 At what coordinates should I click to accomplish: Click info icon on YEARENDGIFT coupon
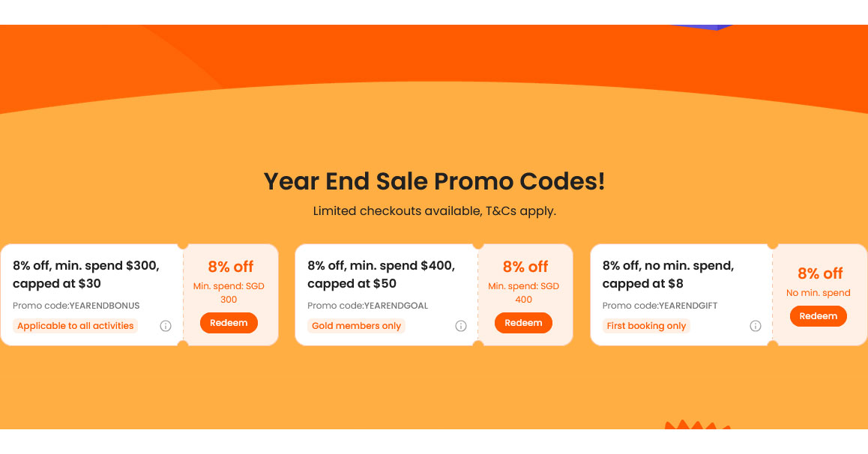coord(755,326)
